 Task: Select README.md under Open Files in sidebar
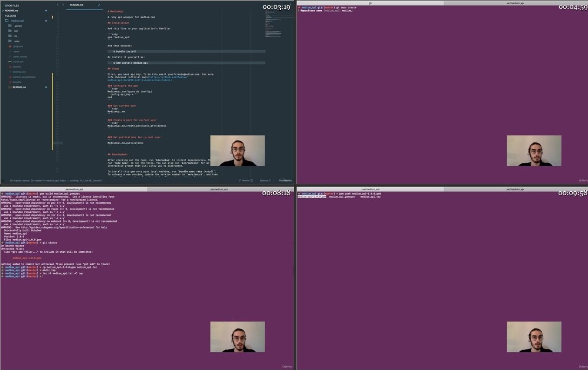[12, 10]
